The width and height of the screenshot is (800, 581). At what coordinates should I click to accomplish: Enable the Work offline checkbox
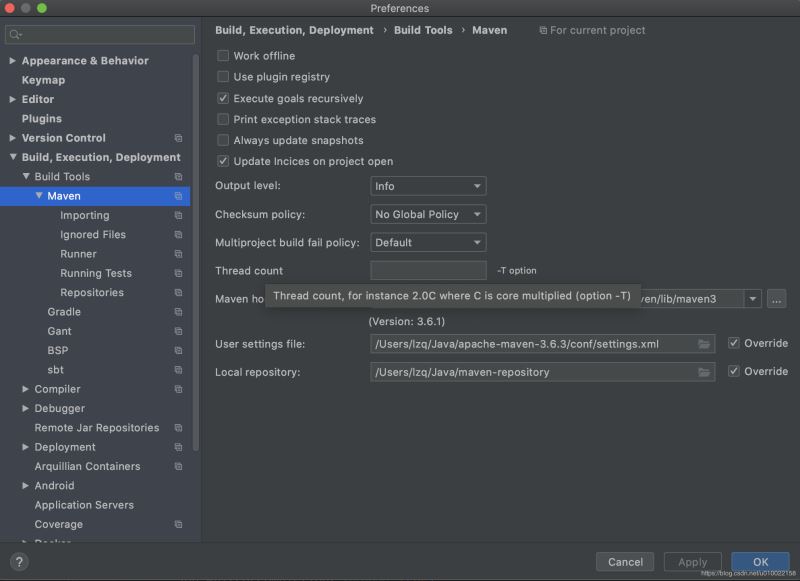223,56
